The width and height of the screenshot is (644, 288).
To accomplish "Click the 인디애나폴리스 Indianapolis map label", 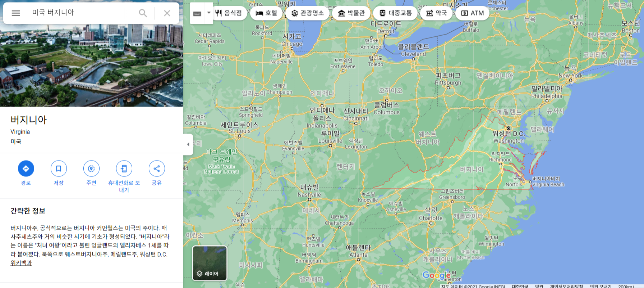I will (x=322, y=118).
